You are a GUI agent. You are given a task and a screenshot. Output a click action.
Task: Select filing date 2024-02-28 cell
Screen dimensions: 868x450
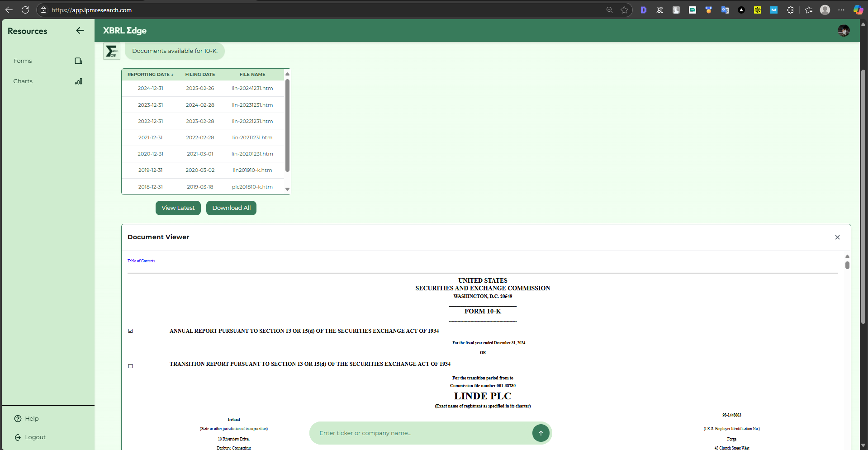coord(200,105)
